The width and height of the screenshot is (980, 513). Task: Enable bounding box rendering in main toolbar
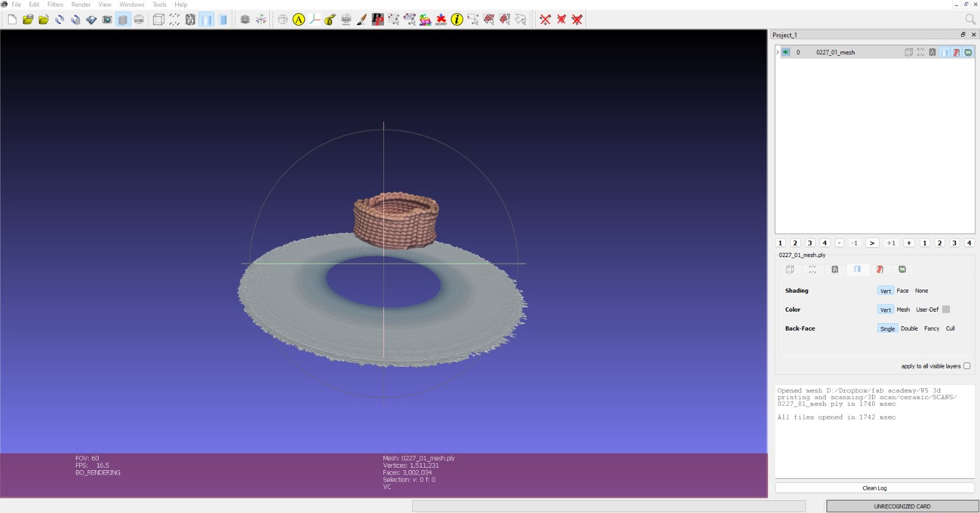click(159, 20)
